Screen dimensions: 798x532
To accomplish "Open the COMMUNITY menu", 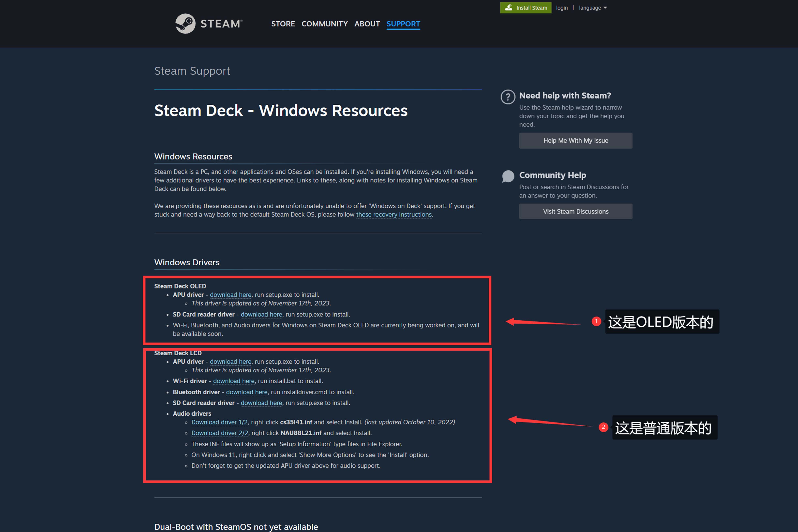I will [x=324, y=24].
